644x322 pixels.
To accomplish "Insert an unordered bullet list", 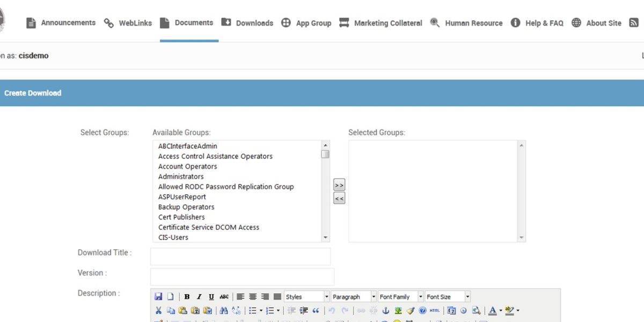I will coord(252,310).
